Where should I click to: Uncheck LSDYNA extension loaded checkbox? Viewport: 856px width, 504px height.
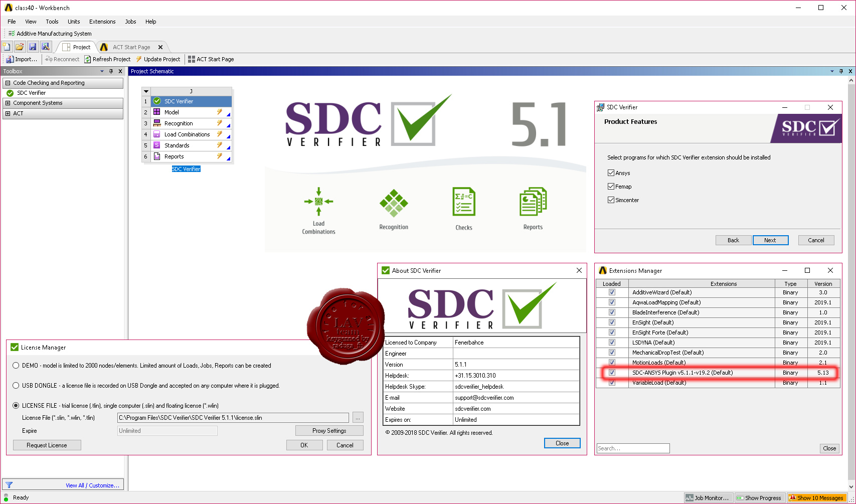[612, 343]
